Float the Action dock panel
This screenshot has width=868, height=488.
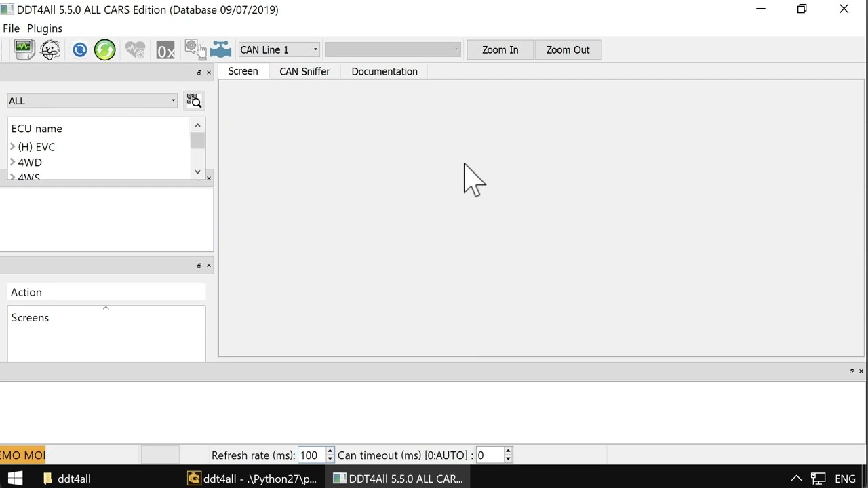point(199,265)
